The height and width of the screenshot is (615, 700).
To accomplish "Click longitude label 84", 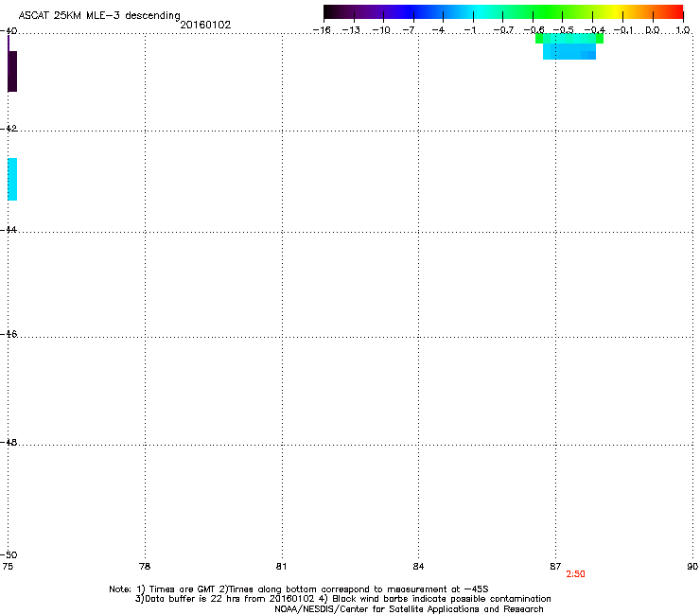I will click(418, 567).
